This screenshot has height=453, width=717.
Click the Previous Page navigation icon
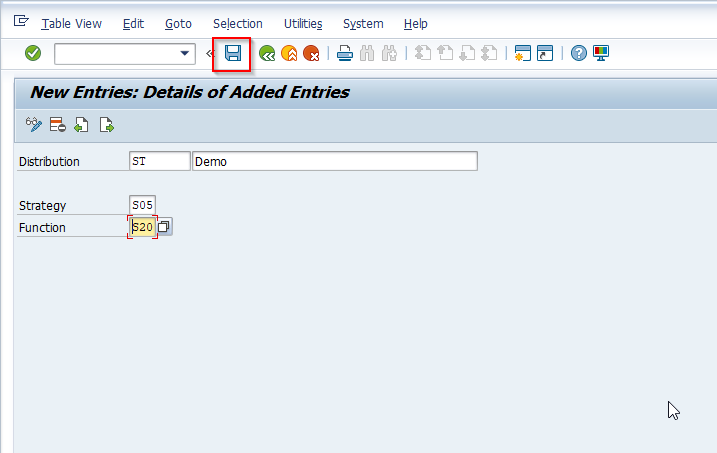tap(445, 53)
